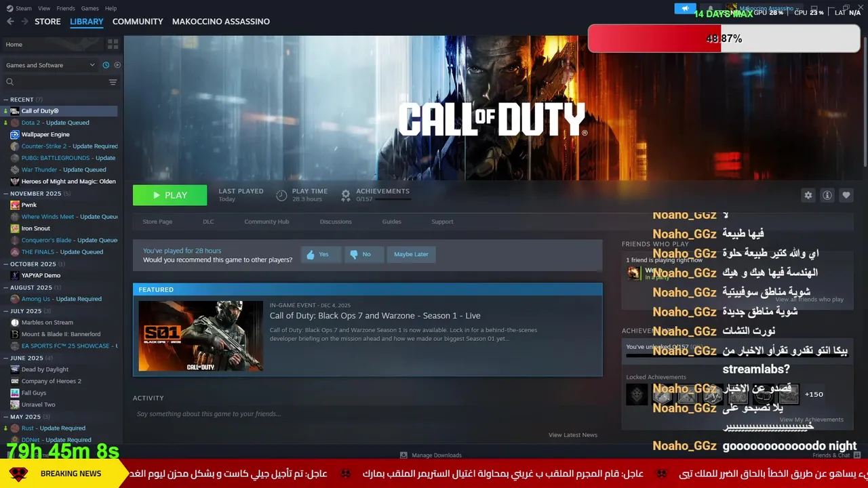868x488 pixels.
Task: Open the Support link
Action: point(442,222)
